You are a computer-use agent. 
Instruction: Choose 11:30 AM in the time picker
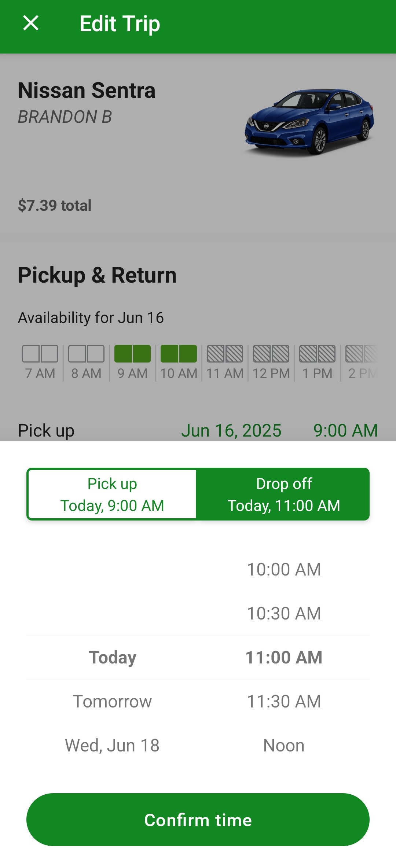click(x=284, y=701)
